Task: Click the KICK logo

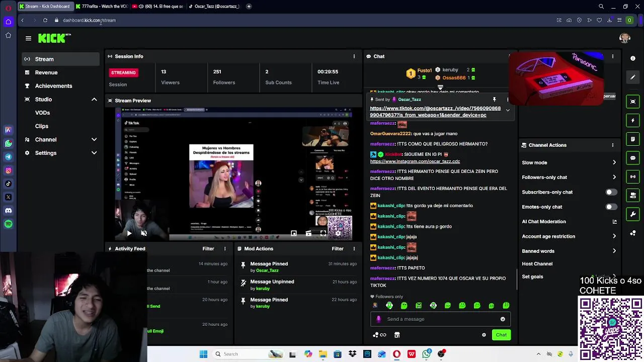Action: [54, 38]
